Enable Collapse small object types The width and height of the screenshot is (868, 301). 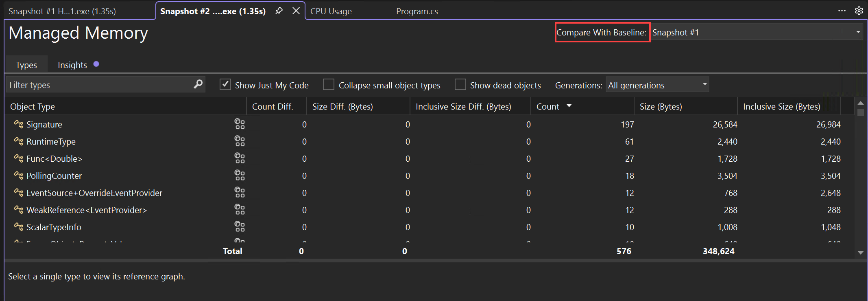tap(329, 85)
